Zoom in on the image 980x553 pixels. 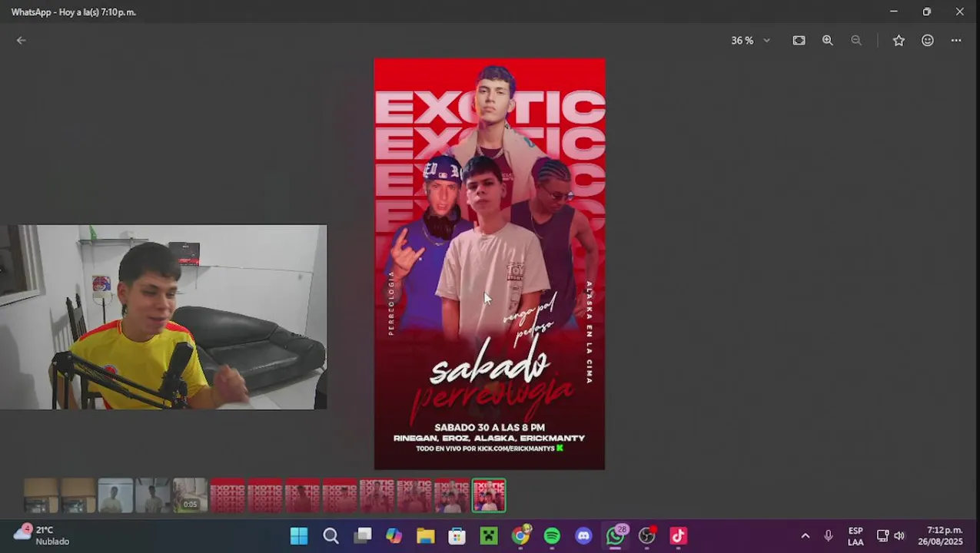click(x=827, y=41)
